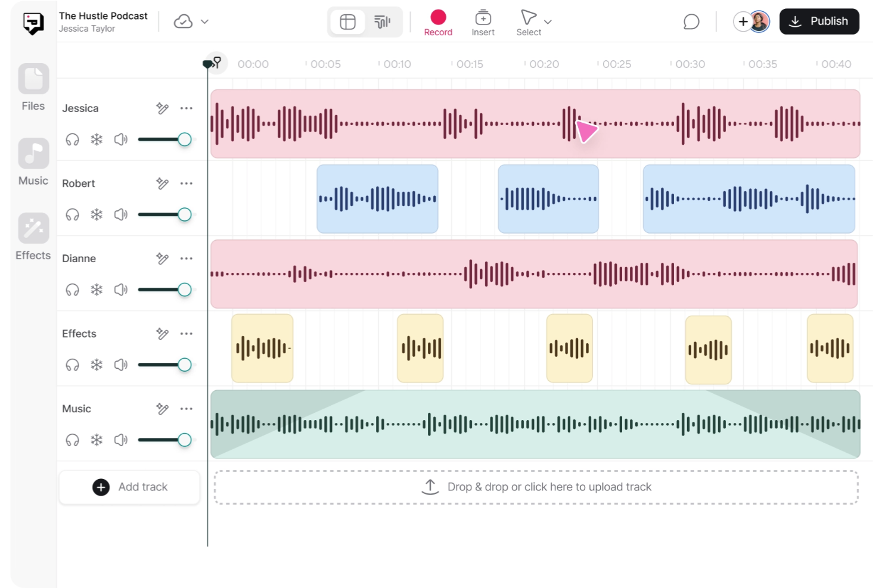This screenshot has height=588, width=882.
Task: Expand the Select tool dropdown arrow
Action: point(548,21)
